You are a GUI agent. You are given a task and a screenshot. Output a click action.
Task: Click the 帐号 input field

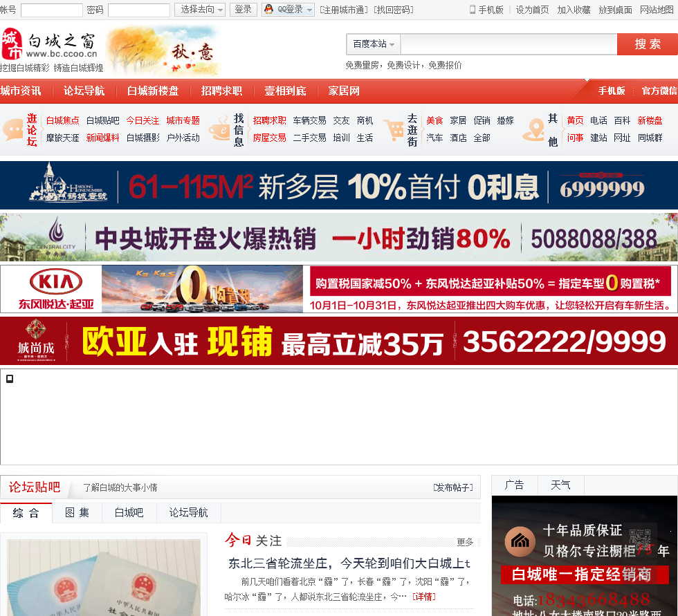(51, 10)
